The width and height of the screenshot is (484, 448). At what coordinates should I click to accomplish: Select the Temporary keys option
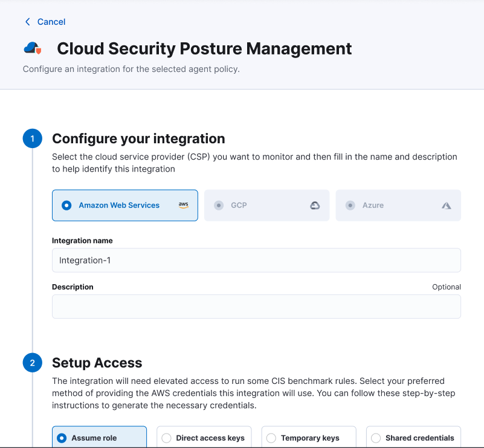click(271, 437)
